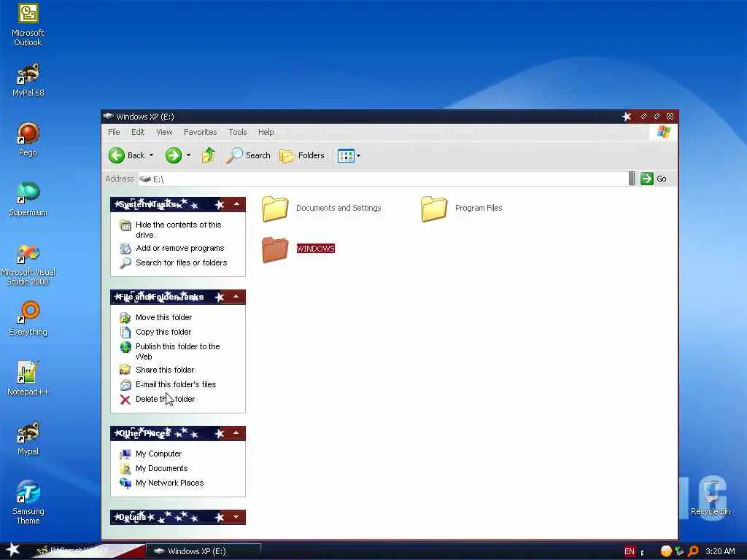Launch the Notepad++ desktop shortcut

click(28, 378)
